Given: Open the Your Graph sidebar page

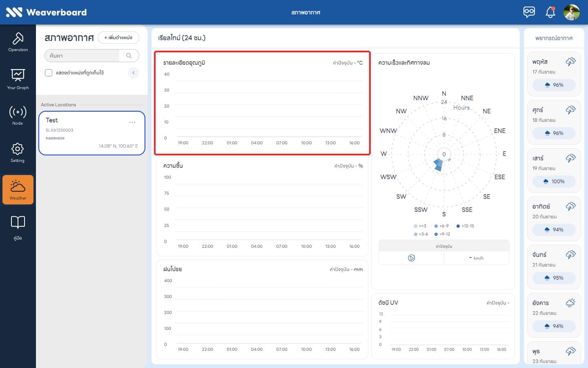Looking at the screenshot, I should coord(18,79).
